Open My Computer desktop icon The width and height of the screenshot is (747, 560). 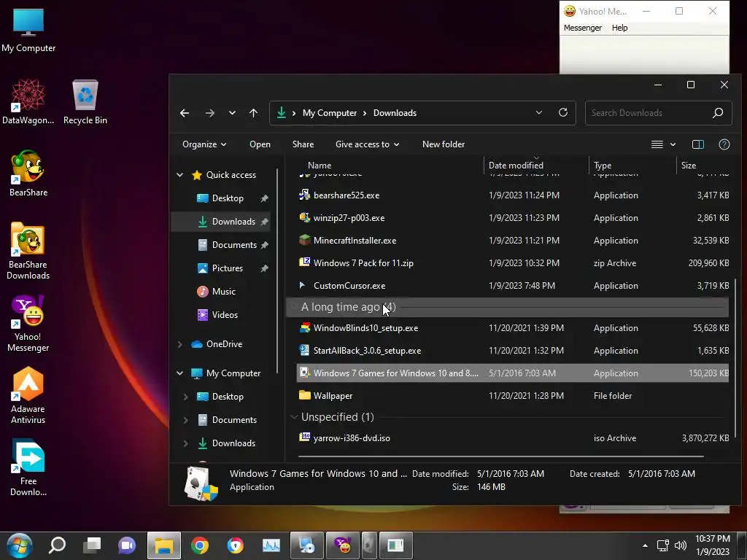28,29
